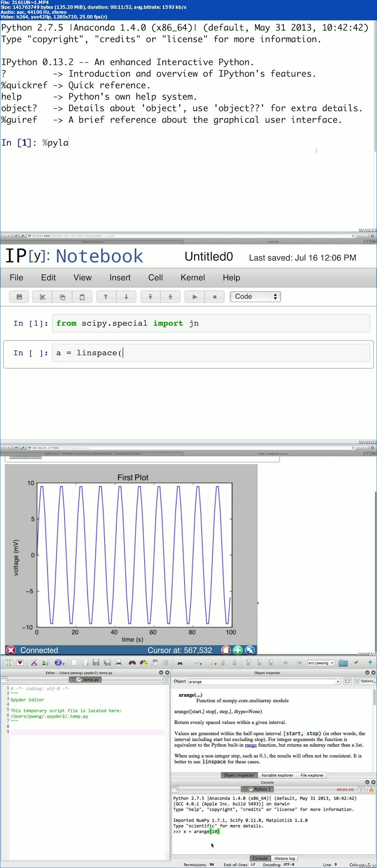Save the file in Spyder toolbar
Image resolution: width=377 pixels, height=868 pixels.
[x=96, y=663]
